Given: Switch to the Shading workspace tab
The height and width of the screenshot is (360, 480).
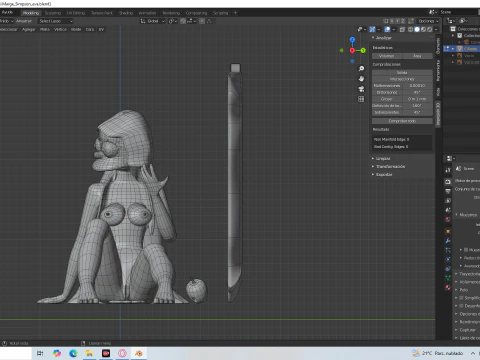Looking at the screenshot, I should (126, 13).
